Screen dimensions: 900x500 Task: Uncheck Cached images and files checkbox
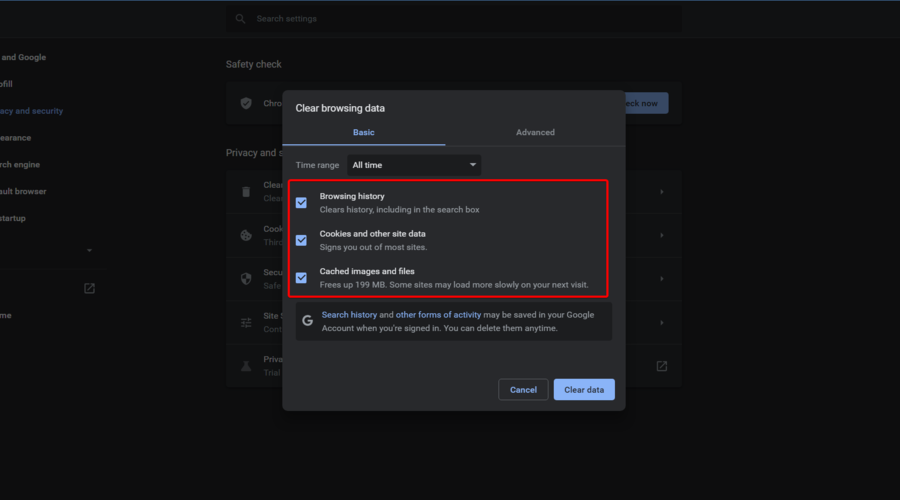(x=301, y=278)
